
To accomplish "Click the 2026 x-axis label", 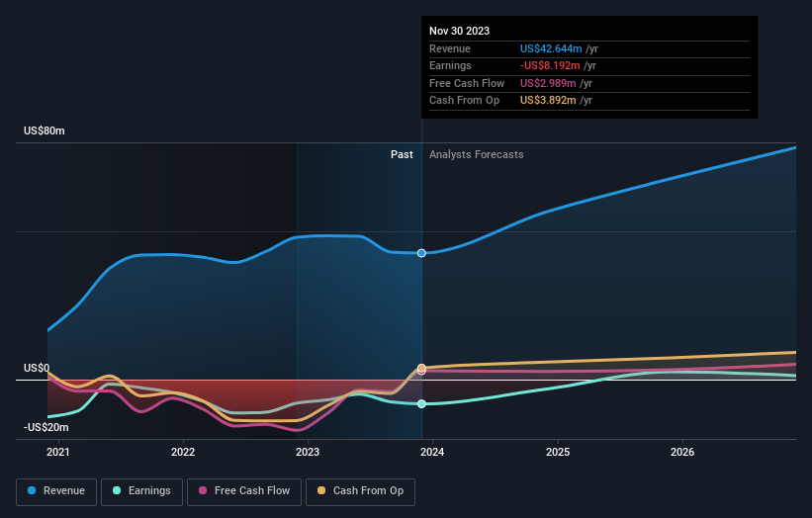I will click(x=682, y=453).
